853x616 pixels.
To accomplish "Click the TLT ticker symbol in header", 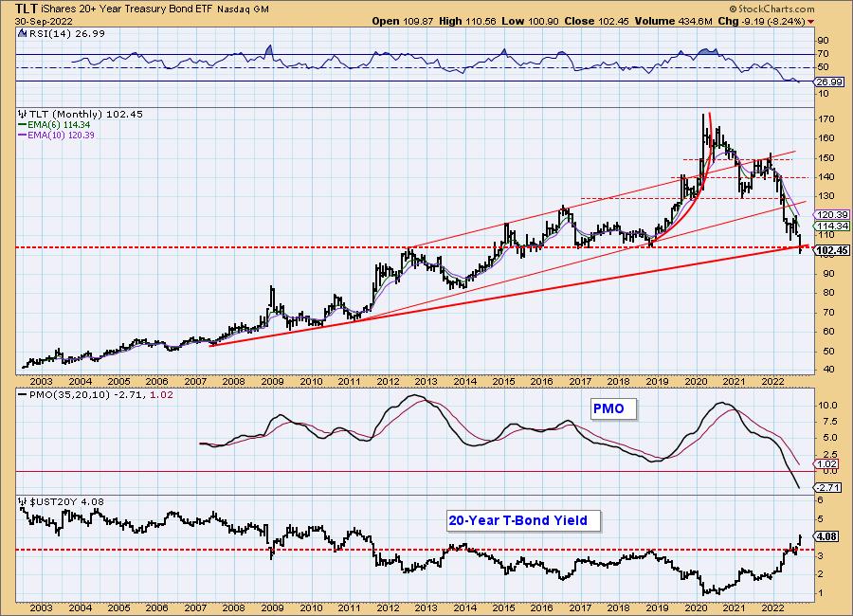I will coord(27,9).
